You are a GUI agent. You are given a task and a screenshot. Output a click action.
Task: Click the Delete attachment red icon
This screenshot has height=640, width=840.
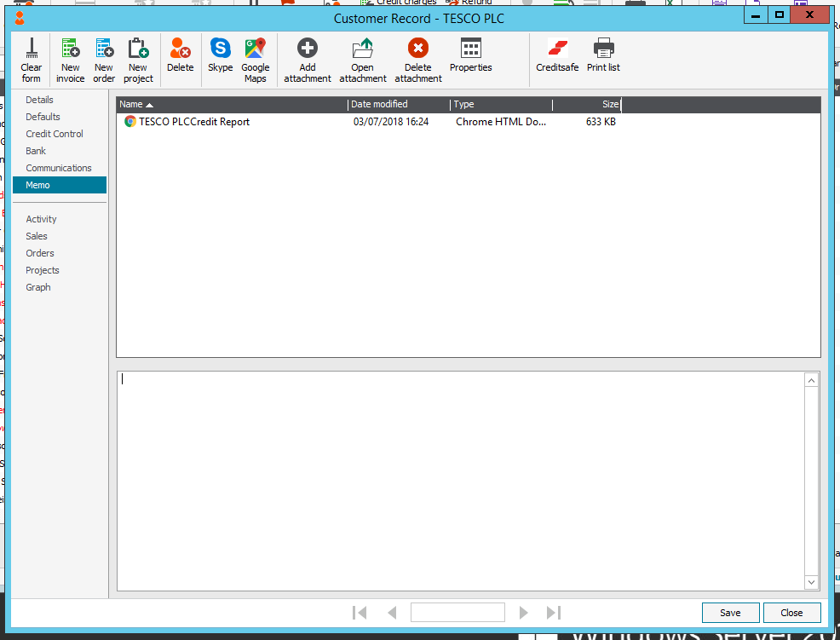(417, 49)
